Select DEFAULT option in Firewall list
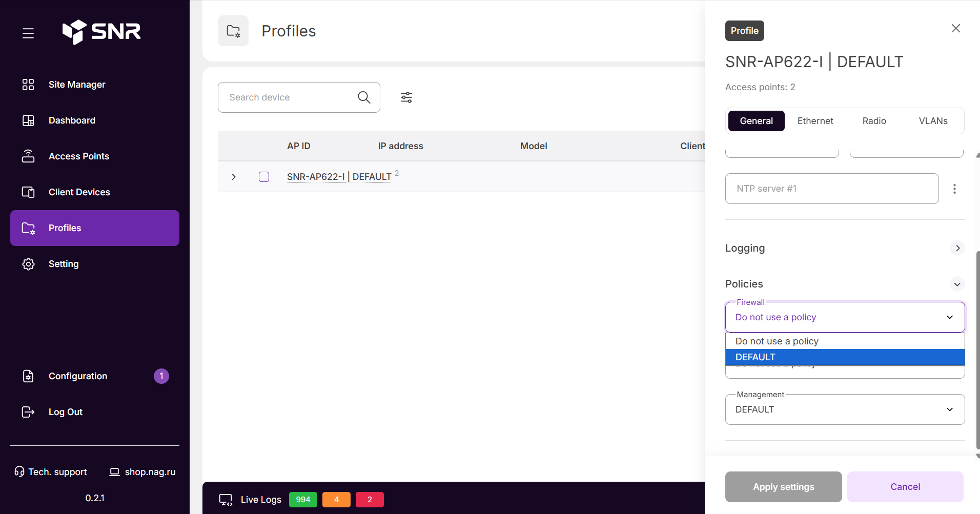Viewport: 980px width, 514px height. pyautogui.click(x=845, y=357)
